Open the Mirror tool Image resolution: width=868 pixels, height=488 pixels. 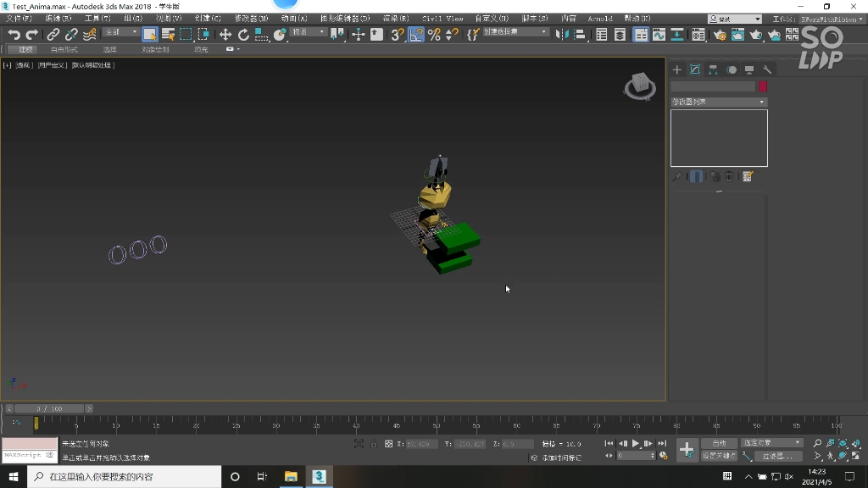coord(563,35)
